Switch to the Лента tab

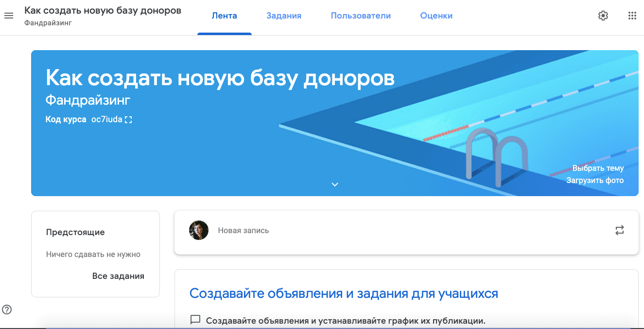coord(224,16)
